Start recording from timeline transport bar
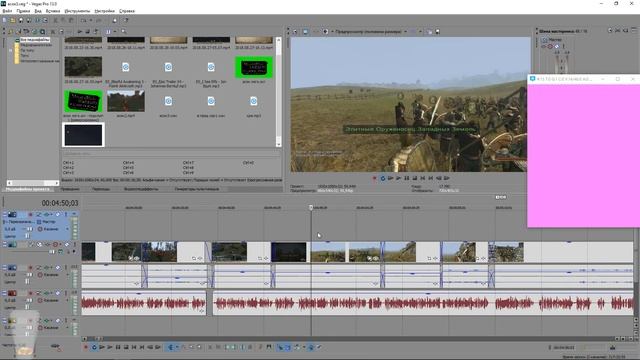Image resolution: width=640 pixels, height=360 pixels. [86, 347]
